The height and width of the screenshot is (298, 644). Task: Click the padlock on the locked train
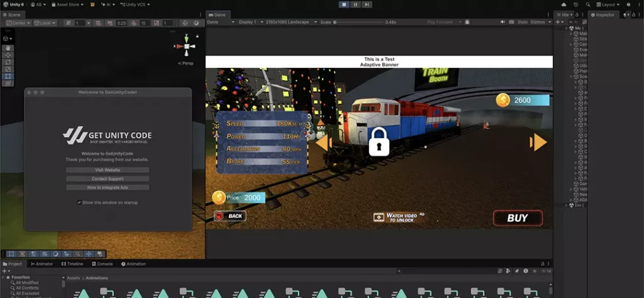[x=379, y=141]
